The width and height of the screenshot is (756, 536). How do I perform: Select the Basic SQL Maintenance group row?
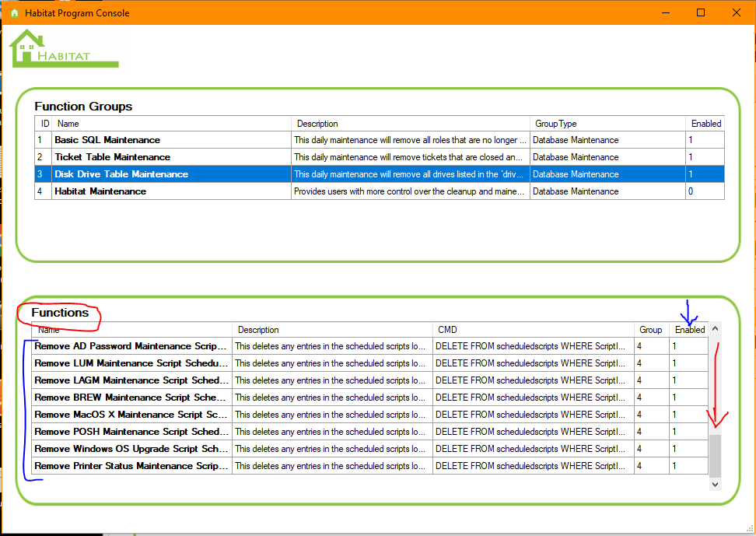[x=107, y=140]
